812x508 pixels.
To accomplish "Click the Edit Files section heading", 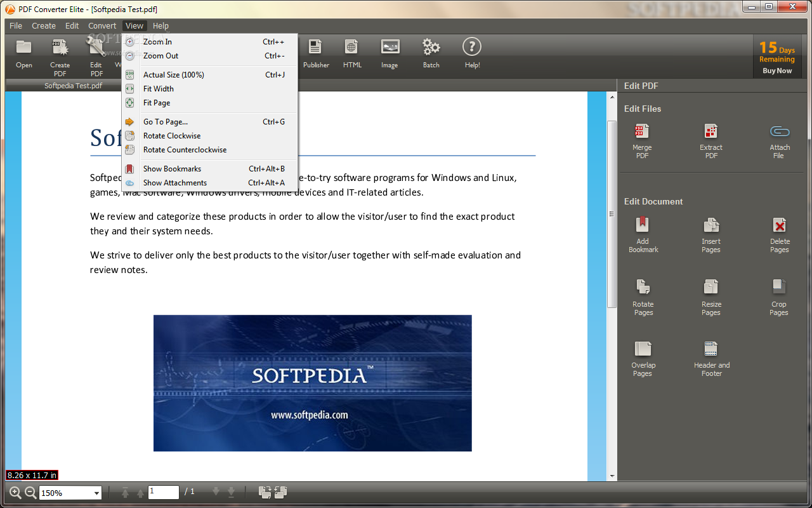I will (643, 109).
